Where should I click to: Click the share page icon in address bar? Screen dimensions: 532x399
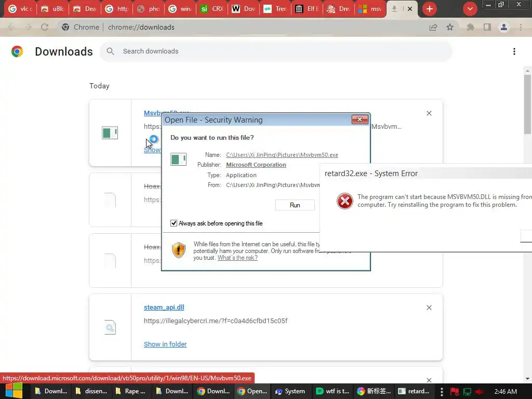pos(433,27)
